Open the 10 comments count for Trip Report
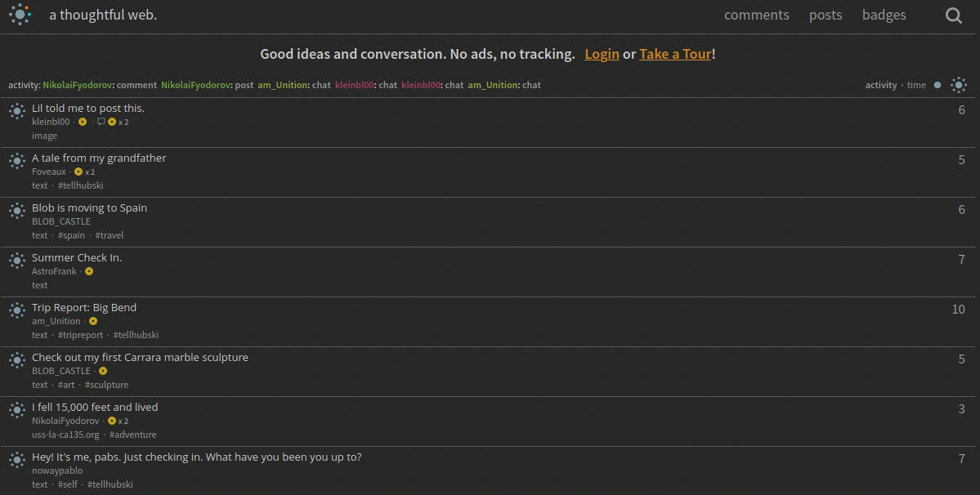This screenshot has width=980, height=495. coord(958,310)
